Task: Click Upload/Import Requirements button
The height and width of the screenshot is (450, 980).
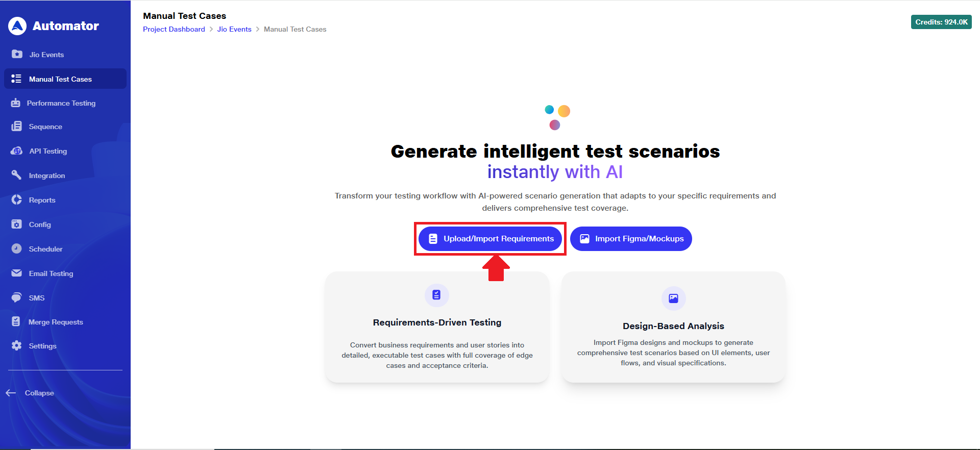Action: (490, 239)
